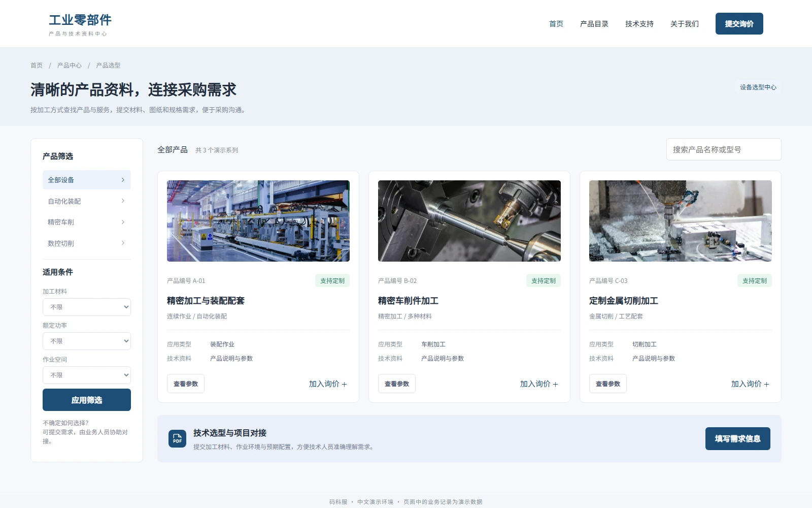Click chevron arrow beside 自动化装配

pos(123,201)
